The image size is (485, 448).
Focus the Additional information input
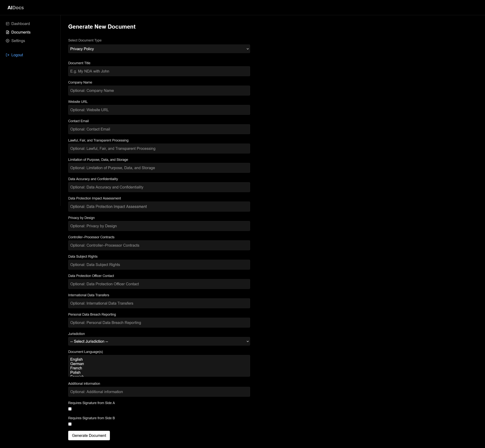[x=159, y=392]
